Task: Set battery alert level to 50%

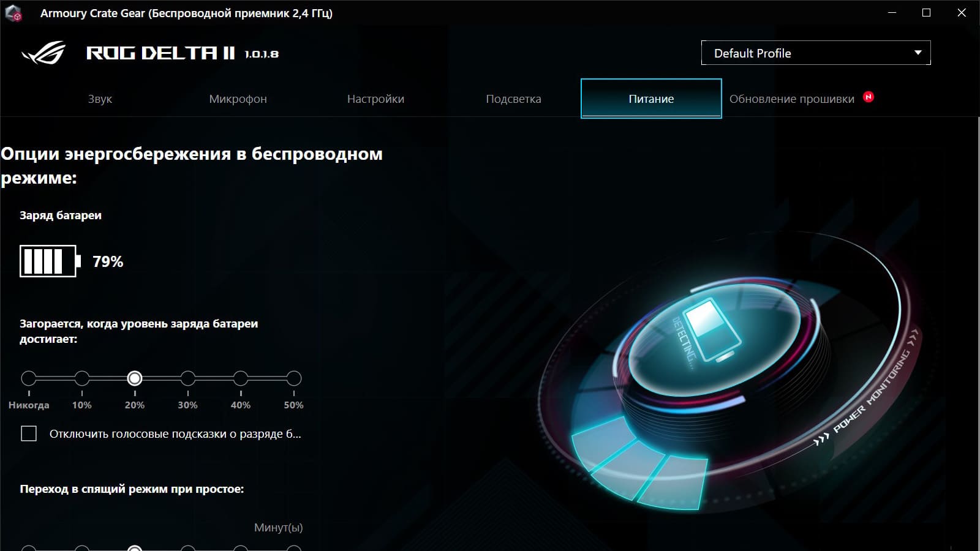Action: point(294,378)
